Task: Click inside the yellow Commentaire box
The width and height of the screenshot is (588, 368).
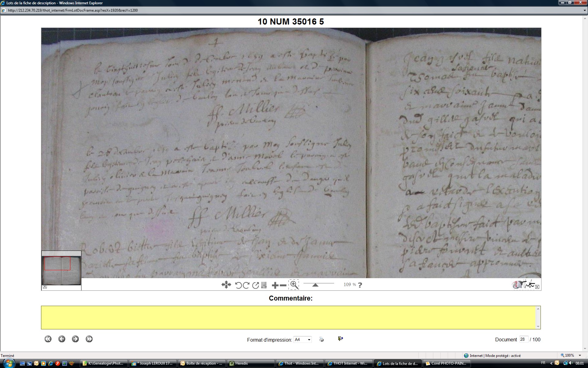Action: tap(289, 317)
